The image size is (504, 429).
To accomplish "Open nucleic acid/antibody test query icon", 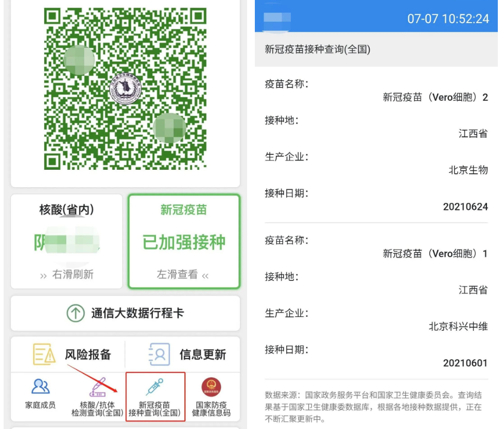I will (98, 387).
